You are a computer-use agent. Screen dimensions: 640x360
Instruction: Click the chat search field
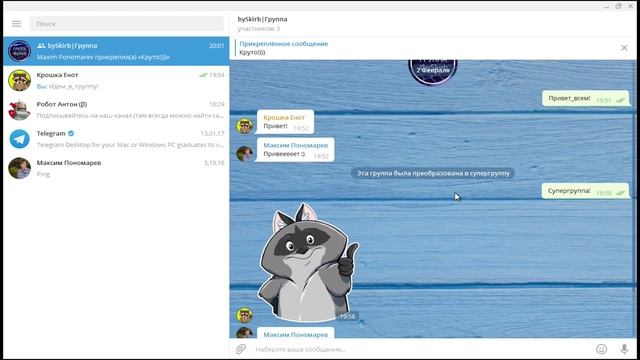coord(127,24)
